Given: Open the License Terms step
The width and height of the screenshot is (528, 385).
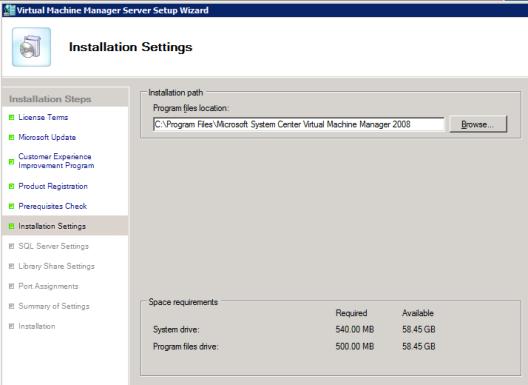Looking at the screenshot, I should point(43,117).
